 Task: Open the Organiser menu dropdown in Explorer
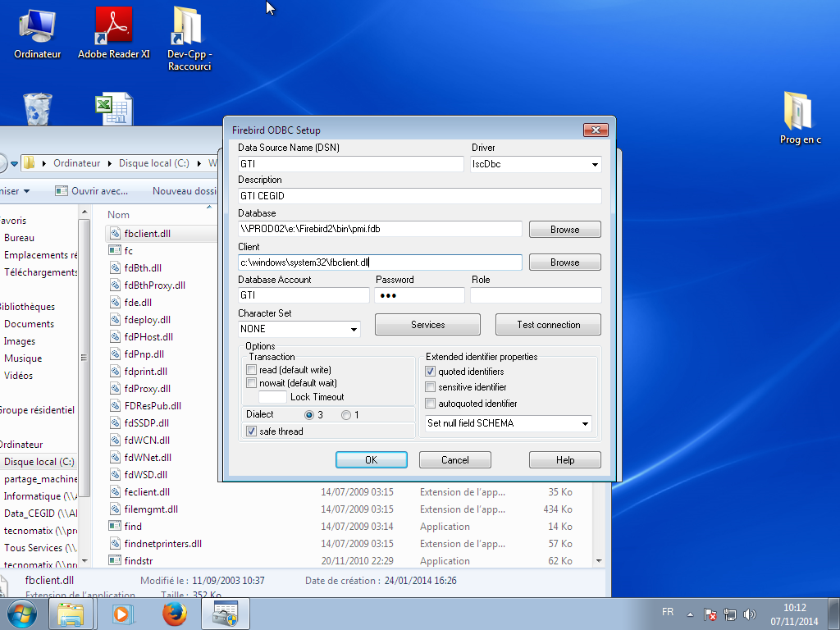(13, 191)
